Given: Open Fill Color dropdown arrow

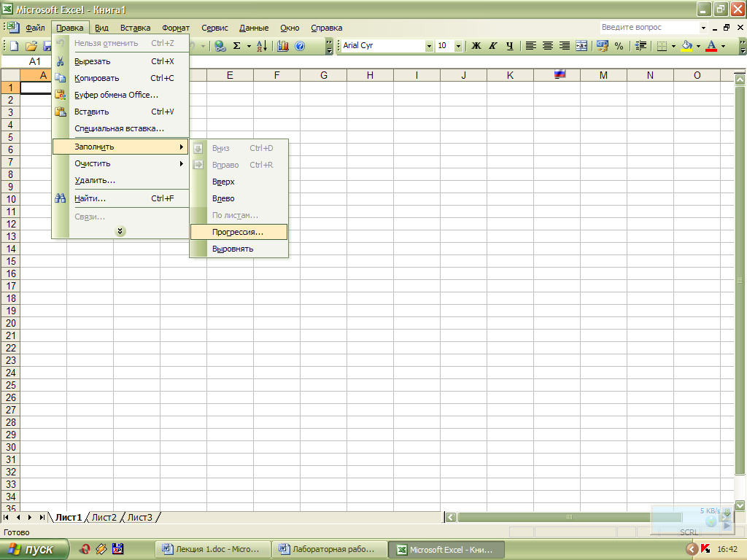Looking at the screenshot, I should point(698,46).
